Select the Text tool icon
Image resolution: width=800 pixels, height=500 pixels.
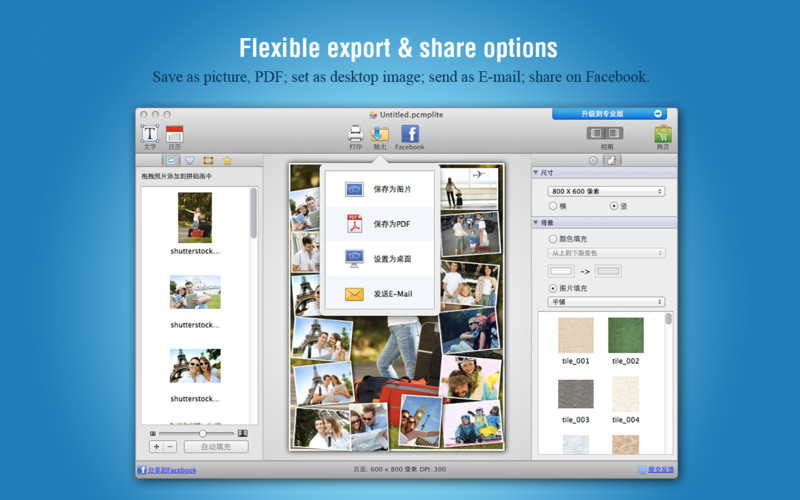pyautogui.click(x=149, y=134)
